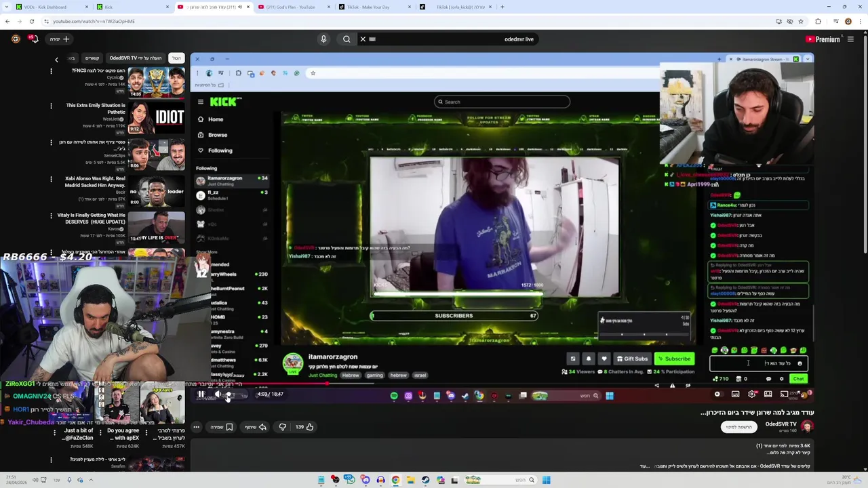The height and width of the screenshot is (488, 868).
Task: Switch to 'God's Plan - YouTube' tab
Action: tap(294, 7)
